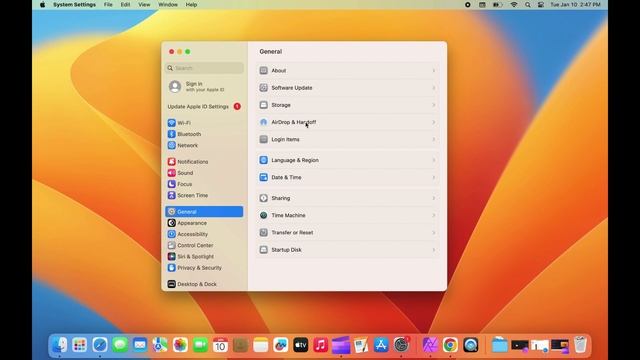Image resolution: width=640 pixels, height=360 pixels.
Task: Launch Maps from the Dock
Action: click(160, 345)
